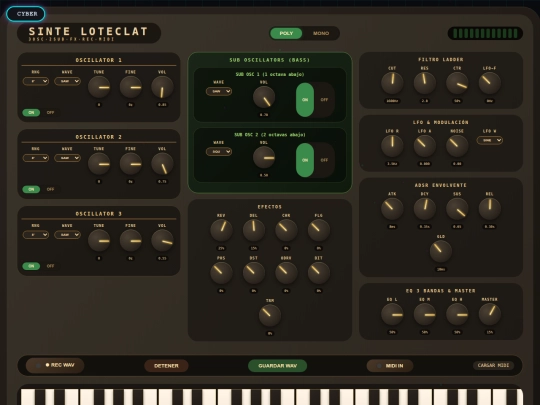Click the DST distortion effect knob
Viewport: 540px width, 405px height.
tap(253, 273)
